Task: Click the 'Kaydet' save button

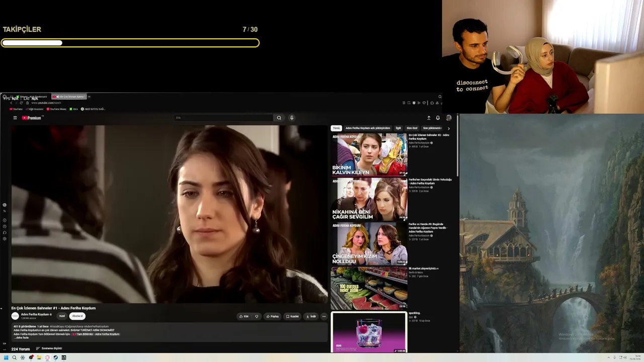Action: 292,316
